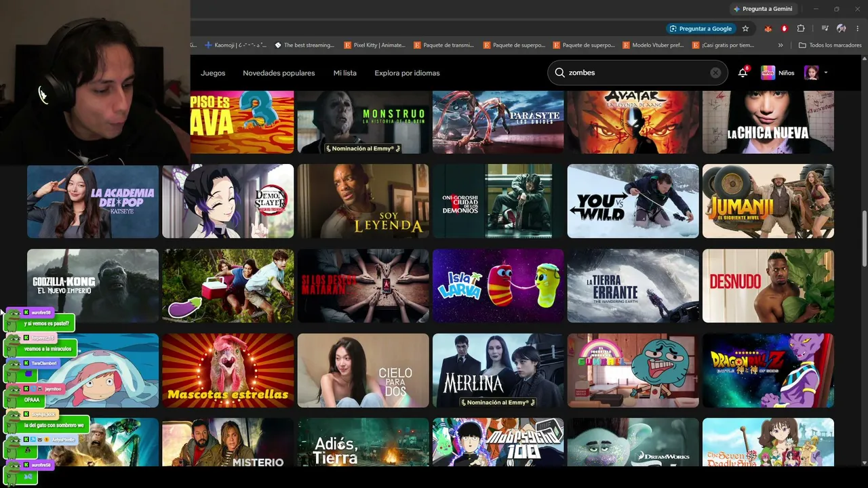
Task: Open the orange fox extension icon
Action: [768, 28]
